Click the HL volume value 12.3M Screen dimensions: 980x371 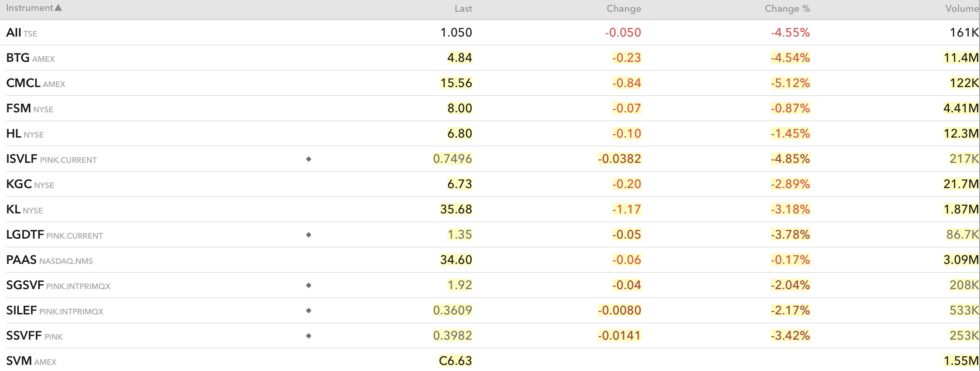click(961, 134)
